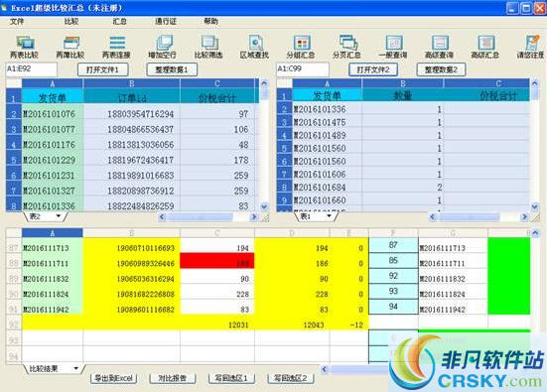Select column B header in right table
The width and height of the screenshot is (547, 392).
click(403, 83)
